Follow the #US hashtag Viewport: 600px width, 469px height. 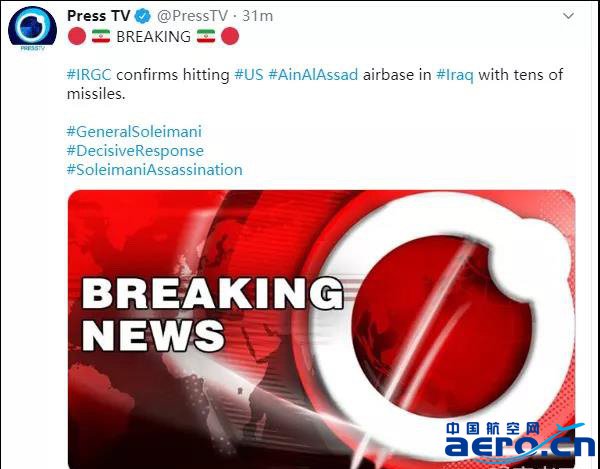249,75
